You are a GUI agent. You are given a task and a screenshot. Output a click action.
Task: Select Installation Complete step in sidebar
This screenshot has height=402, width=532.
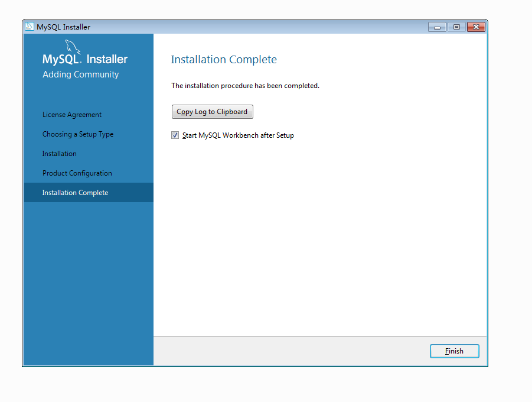(x=89, y=192)
